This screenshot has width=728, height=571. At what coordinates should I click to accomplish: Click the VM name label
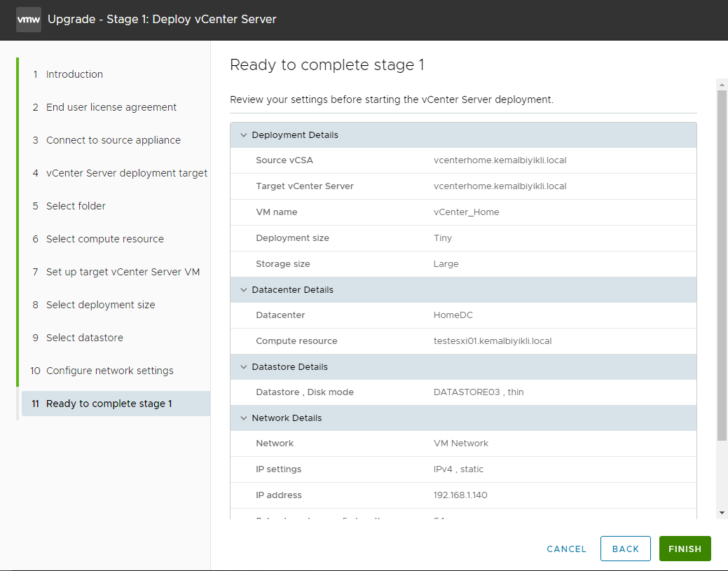point(276,212)
